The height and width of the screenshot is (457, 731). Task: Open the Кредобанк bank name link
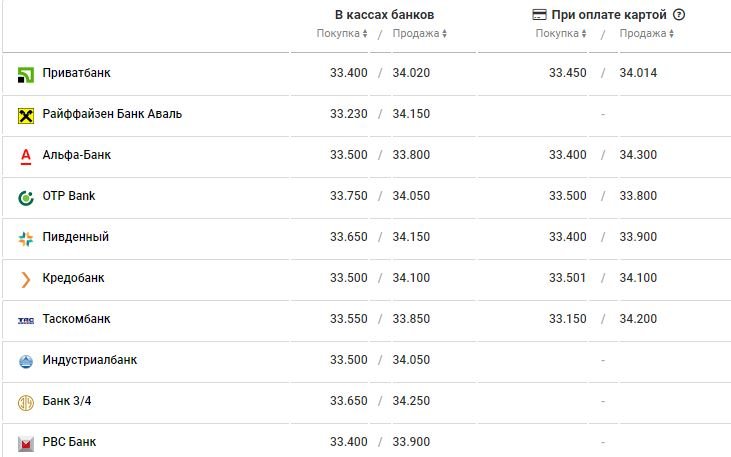[73, 278]
